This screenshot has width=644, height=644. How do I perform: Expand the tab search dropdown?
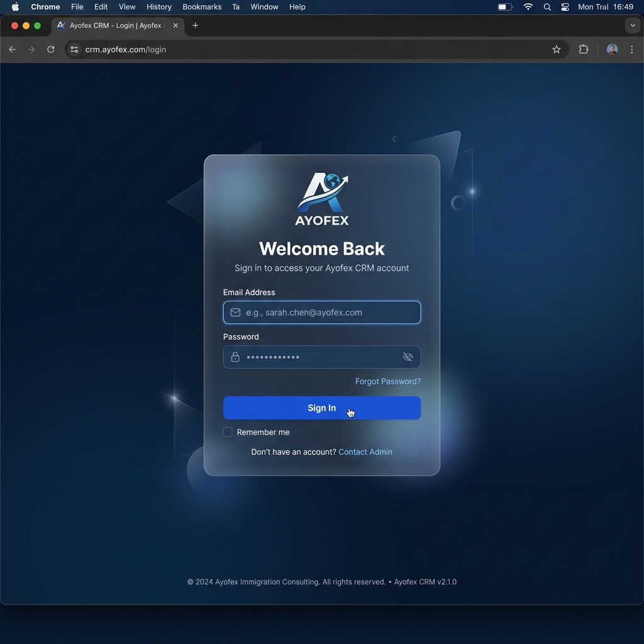pos(633,25)
